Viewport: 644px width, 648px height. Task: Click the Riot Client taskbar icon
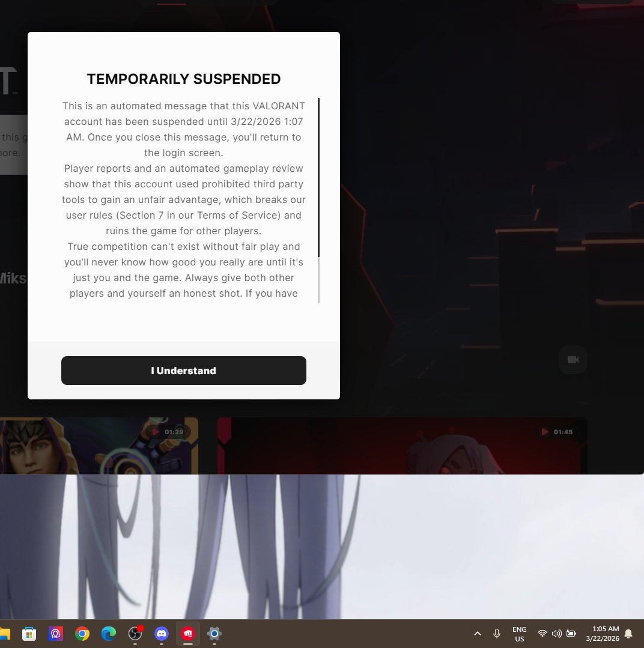point(187,634)
